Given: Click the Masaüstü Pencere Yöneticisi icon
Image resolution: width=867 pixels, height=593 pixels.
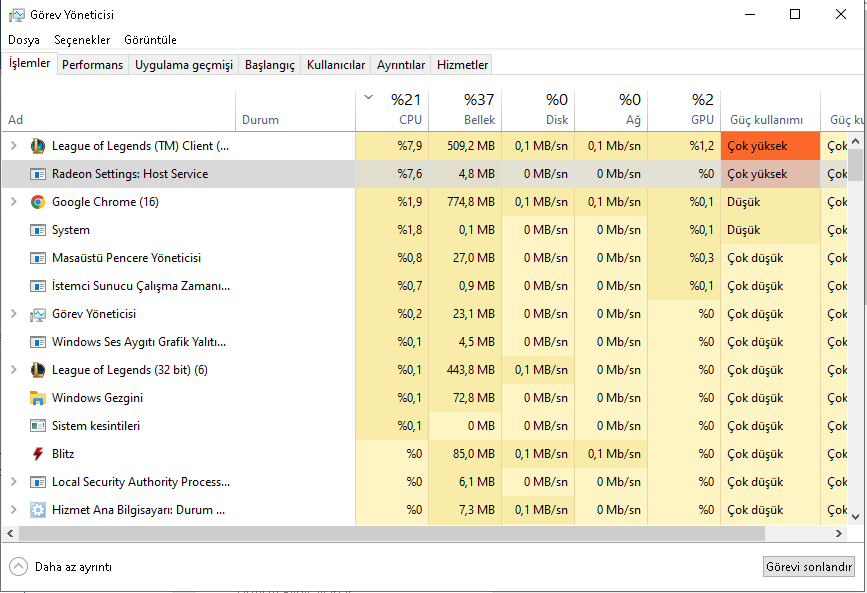Looking at the screenshot, I should (38, 258).
